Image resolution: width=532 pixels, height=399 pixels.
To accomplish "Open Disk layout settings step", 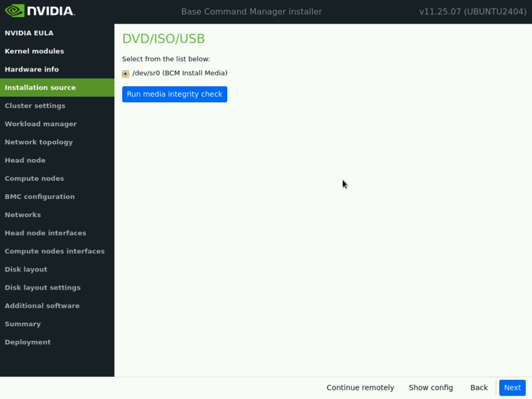I will click(x=57, y=288).
